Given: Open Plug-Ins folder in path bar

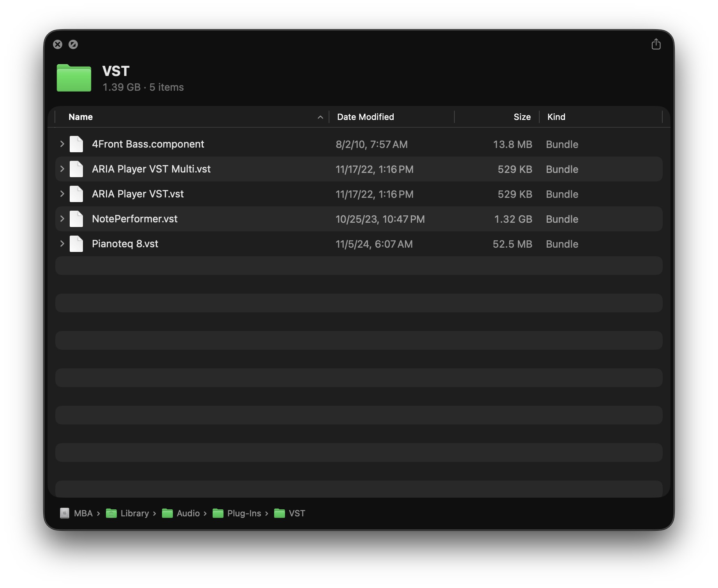Looking at the screenshot, I should pos(244,513).
